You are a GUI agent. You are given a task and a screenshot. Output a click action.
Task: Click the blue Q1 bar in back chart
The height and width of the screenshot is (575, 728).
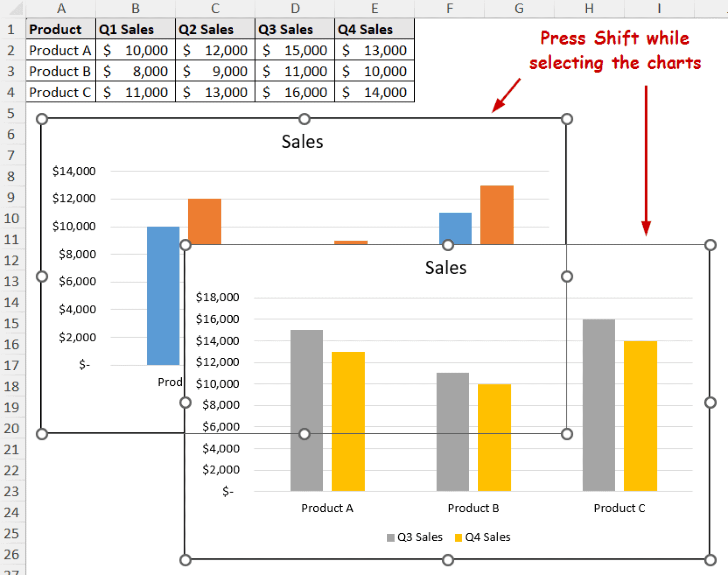click(x=163, y=294)
